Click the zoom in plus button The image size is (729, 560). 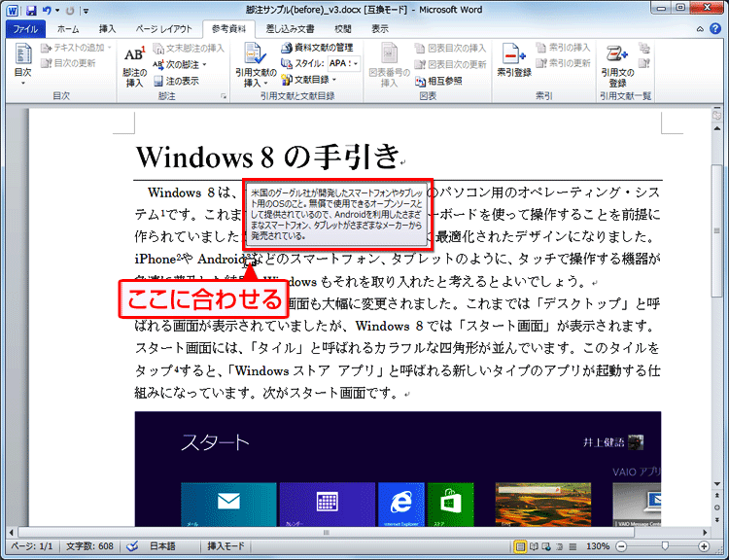click(x=704, y=546)
